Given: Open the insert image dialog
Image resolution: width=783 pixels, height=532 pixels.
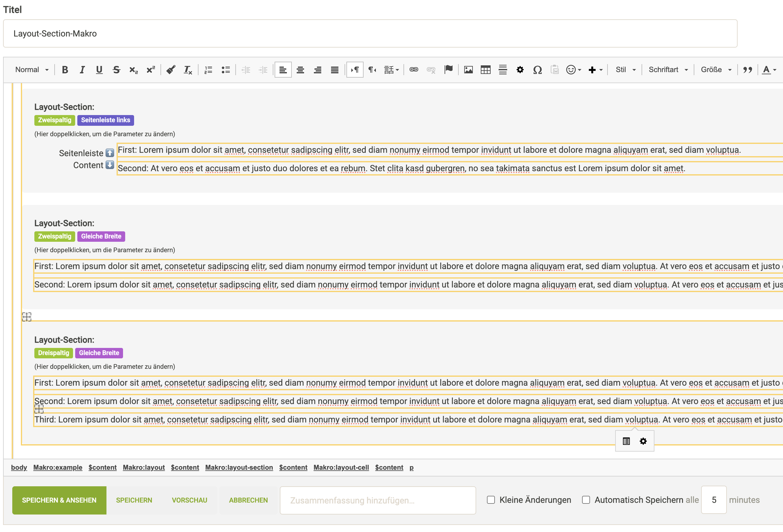Looking at the screenshot, I should tap(468, 70).
